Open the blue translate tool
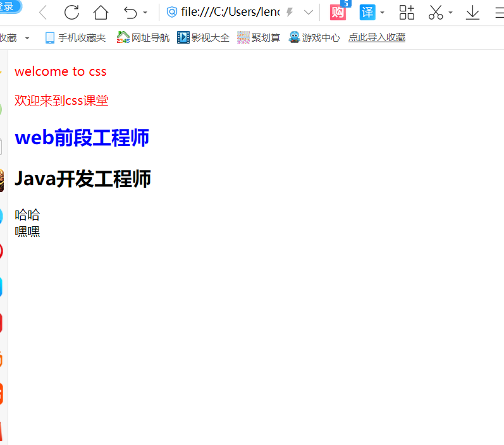 [367, 13]
